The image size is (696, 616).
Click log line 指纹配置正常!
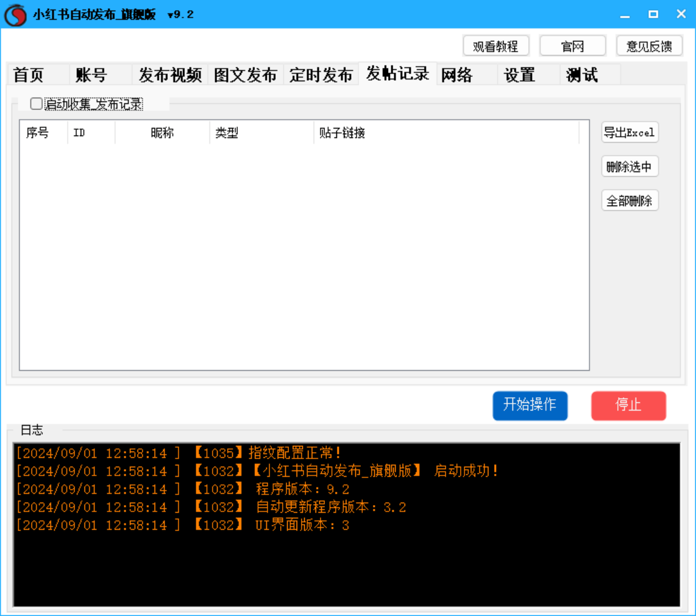tap(178, 453)
